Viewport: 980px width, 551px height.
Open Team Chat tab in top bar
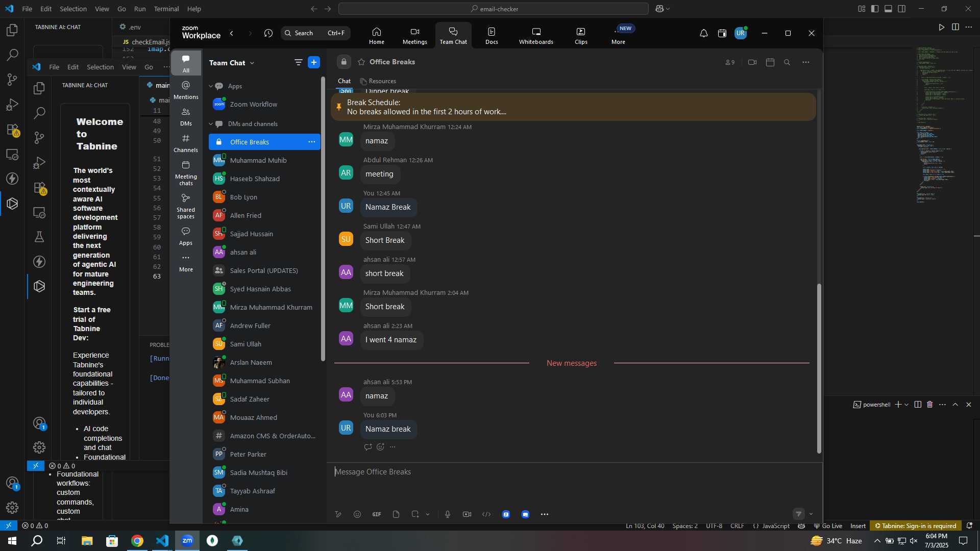point(453,36)
